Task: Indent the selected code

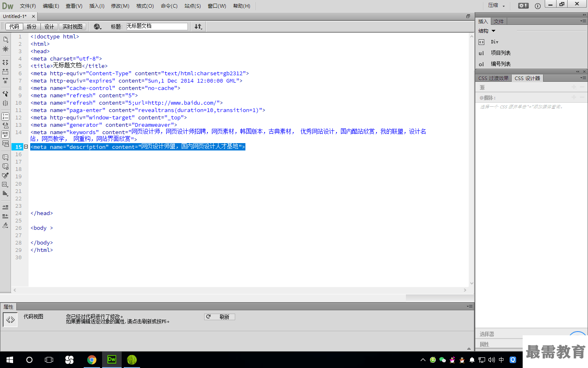Action: coord(5,207)
